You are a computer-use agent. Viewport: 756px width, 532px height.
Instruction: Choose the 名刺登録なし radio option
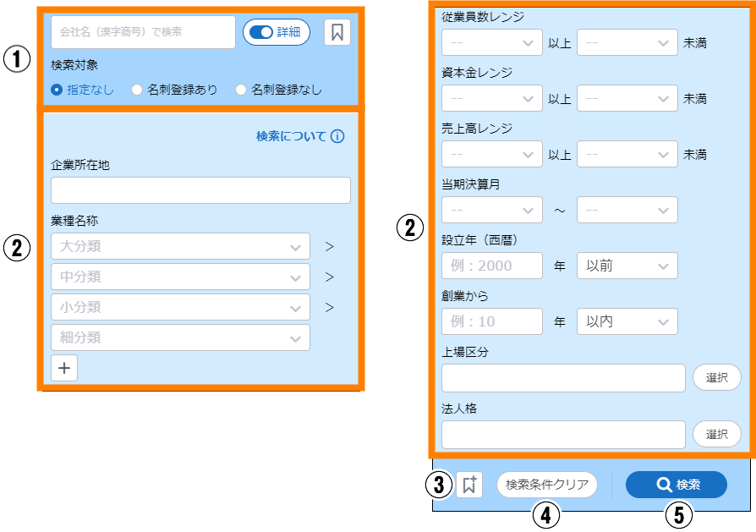click(x=241, y=89)
